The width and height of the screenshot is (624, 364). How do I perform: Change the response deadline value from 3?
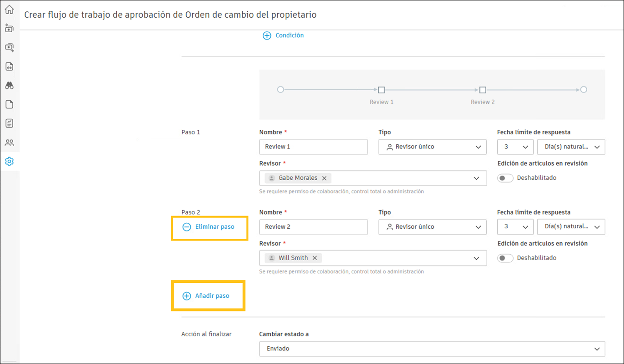[515, 147]
